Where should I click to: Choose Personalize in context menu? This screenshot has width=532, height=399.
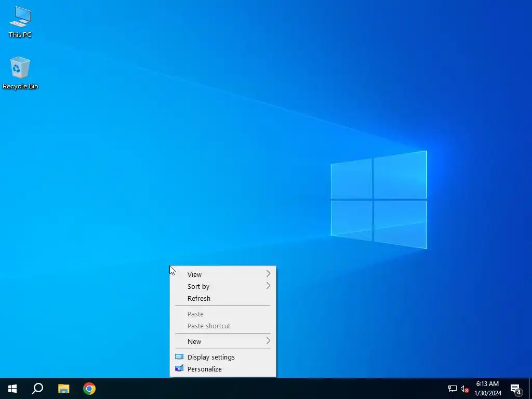[x=222, y=369]
